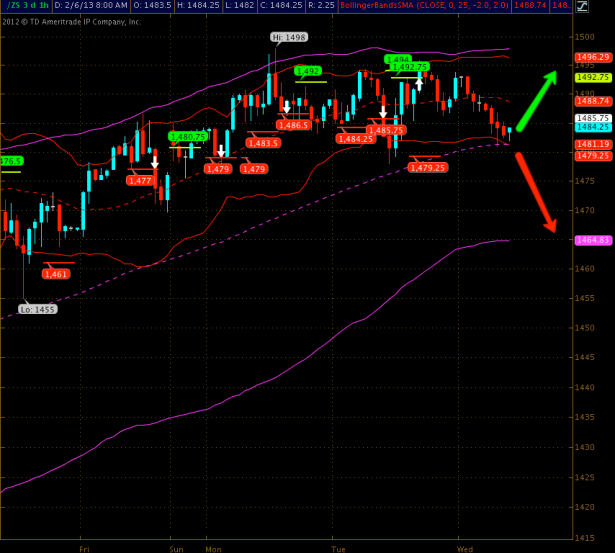Click the /ZS symbol label in header

pos(12,7)
